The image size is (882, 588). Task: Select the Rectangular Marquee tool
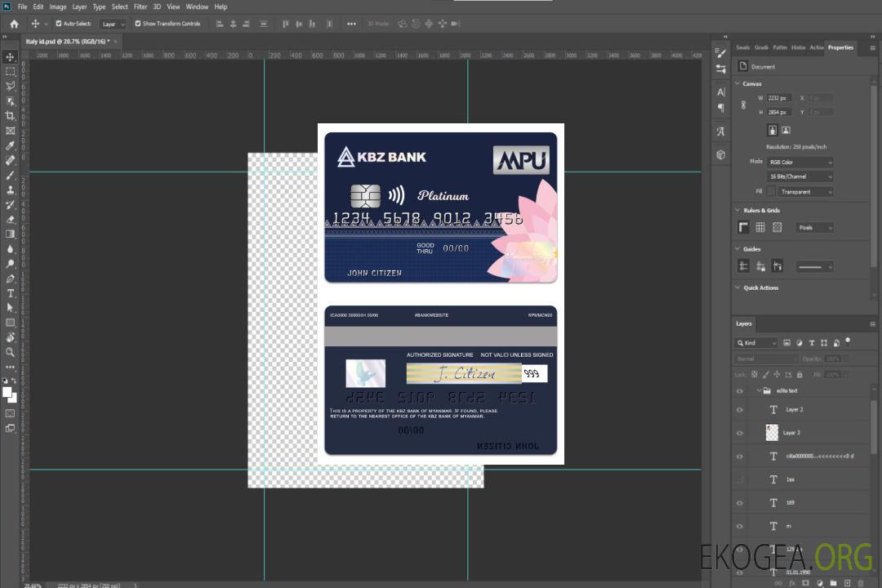tap(10, 72)
